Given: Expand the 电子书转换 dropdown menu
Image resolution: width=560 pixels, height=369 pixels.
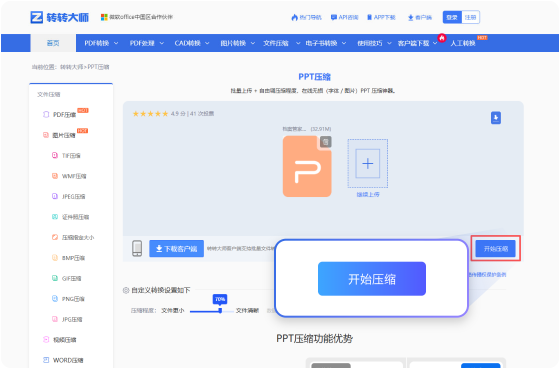Looking at the screenshot, I should (326, 43).
